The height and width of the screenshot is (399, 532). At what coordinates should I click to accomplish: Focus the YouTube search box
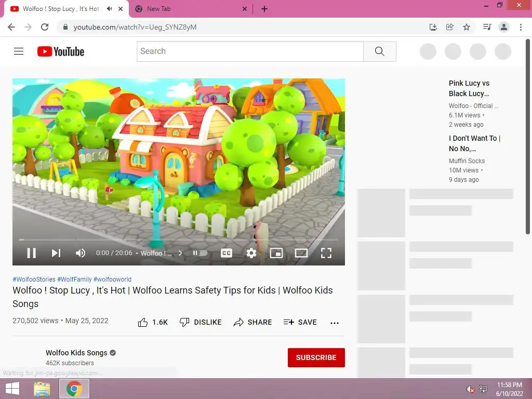coord(250,51)
